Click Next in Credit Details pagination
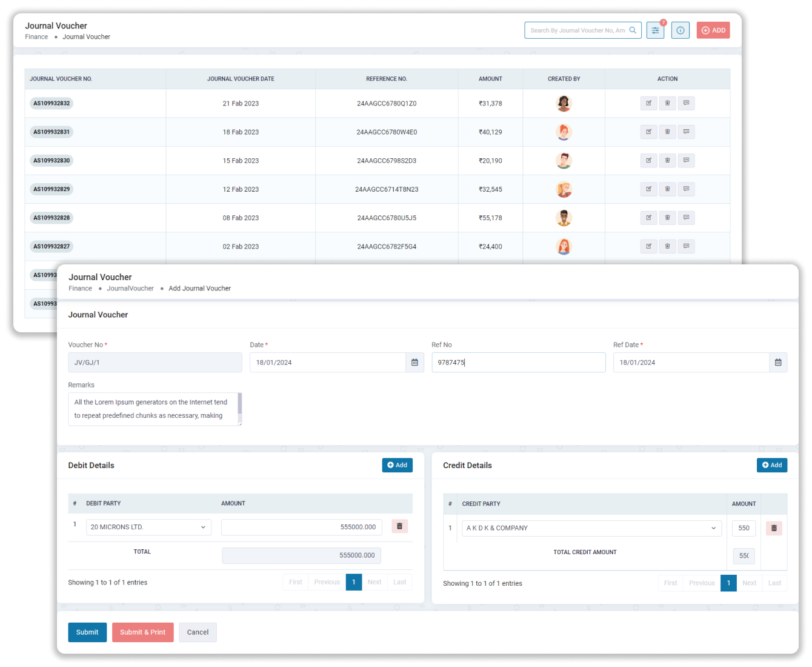The width and height of the screenshot is (812, 667). point(749,583)
